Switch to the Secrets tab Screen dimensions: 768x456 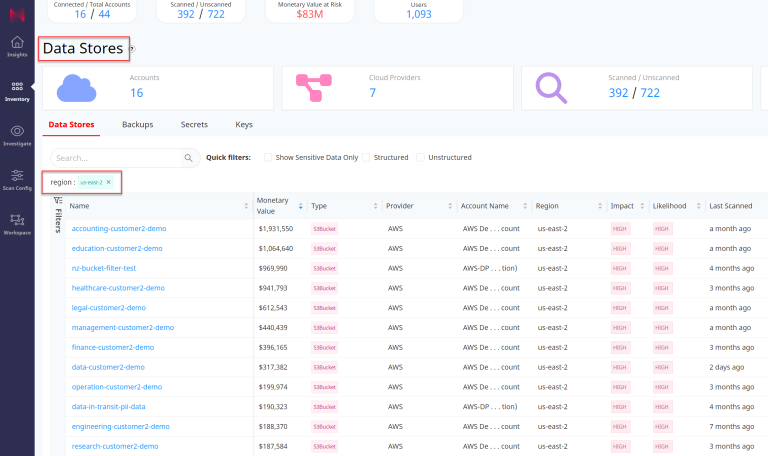194,124
